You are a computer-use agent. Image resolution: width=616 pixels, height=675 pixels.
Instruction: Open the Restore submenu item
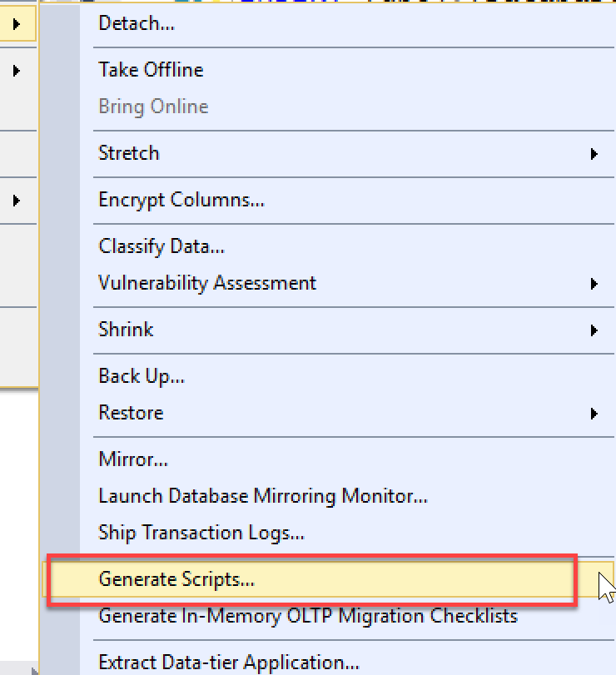(x=131, y=413)
